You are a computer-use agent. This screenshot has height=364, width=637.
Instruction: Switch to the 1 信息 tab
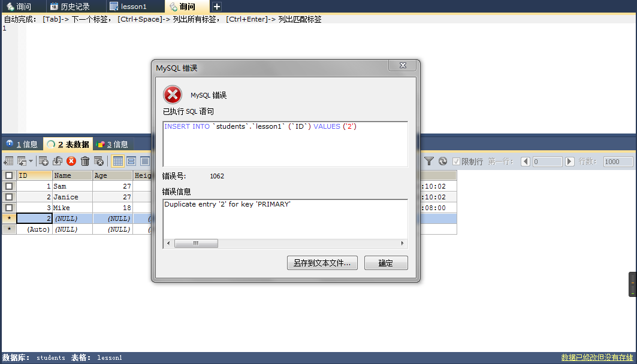[22, 144]
